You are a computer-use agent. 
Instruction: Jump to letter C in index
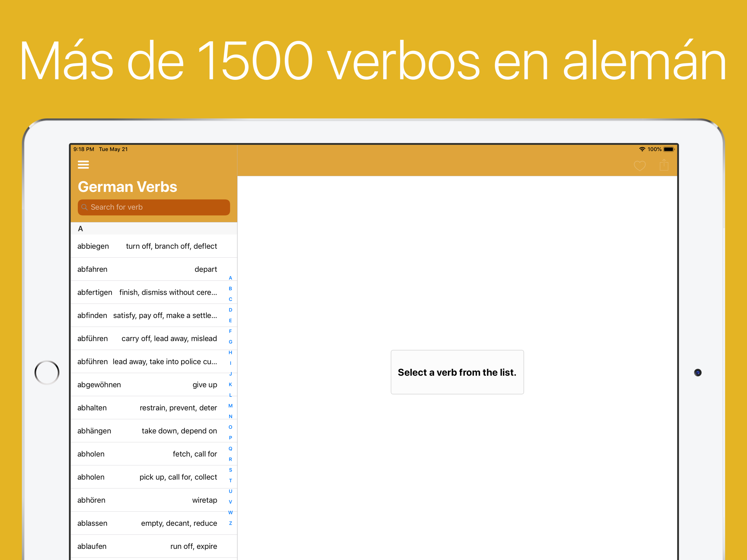(x=230, y=299)
